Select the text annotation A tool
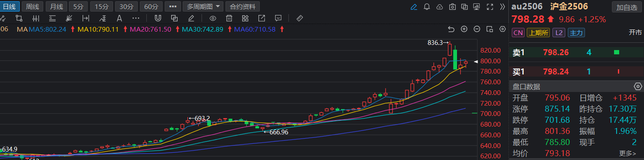 tap(119, 18)
